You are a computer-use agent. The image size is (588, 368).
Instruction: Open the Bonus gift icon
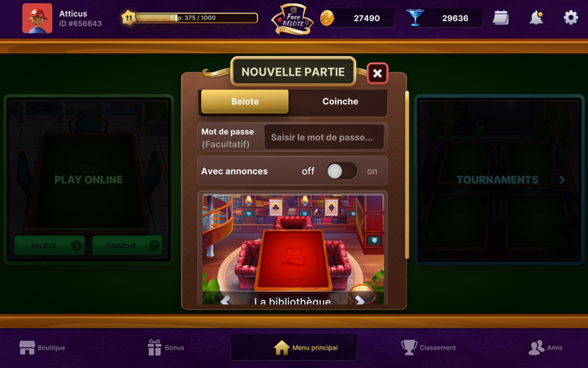click(x=154, y=347)
